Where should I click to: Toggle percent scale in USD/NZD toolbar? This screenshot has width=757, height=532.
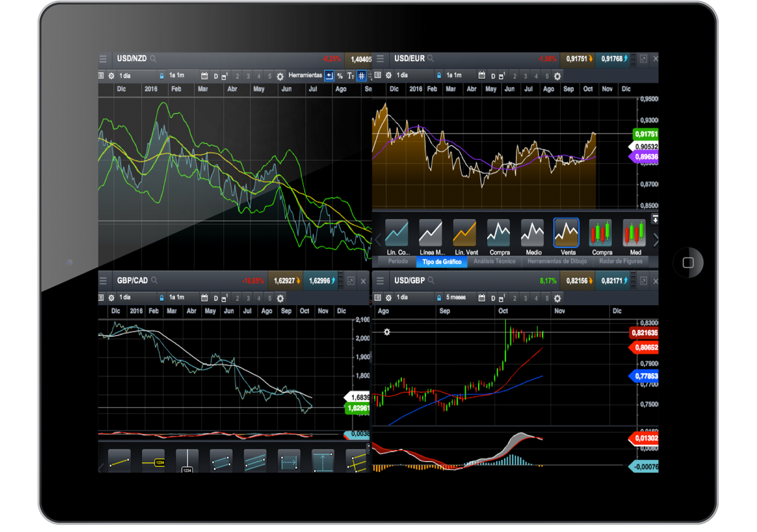click(340, 76)
